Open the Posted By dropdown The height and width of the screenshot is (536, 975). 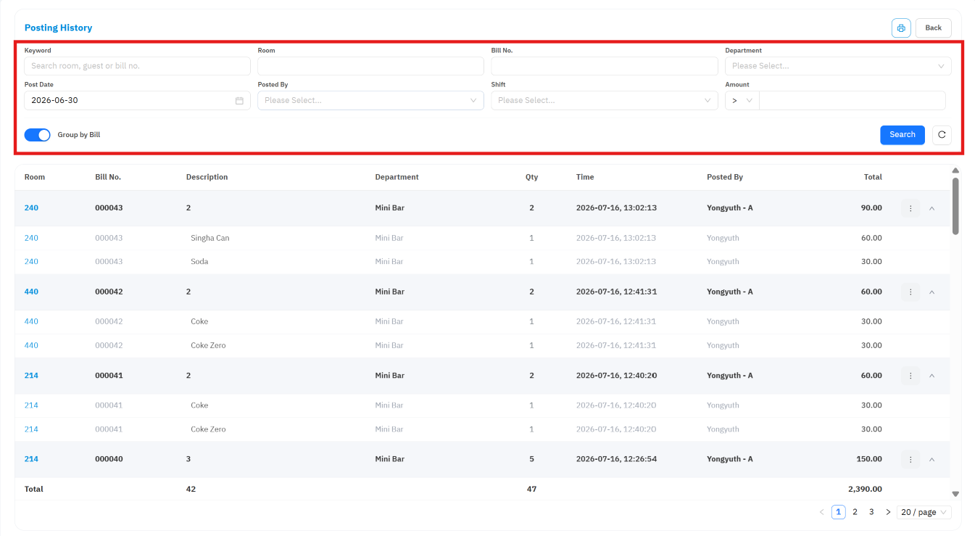[371, 101]
